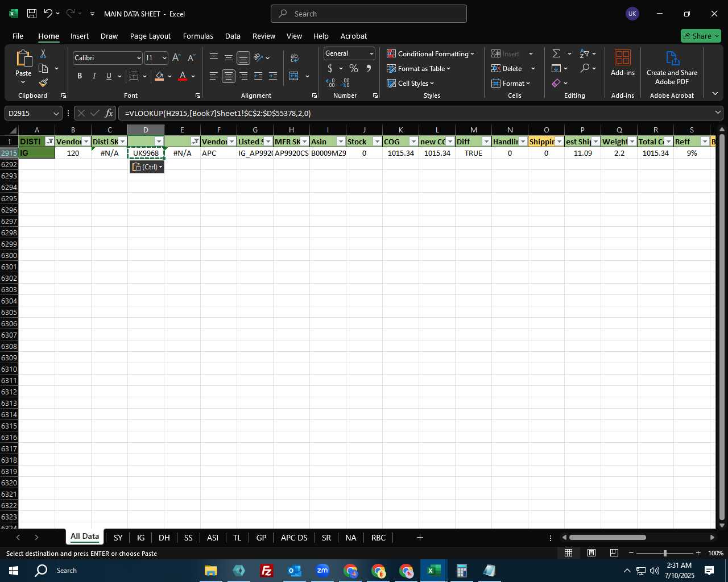Click the Paste Options (Ctrl) button

click(147, 167)
